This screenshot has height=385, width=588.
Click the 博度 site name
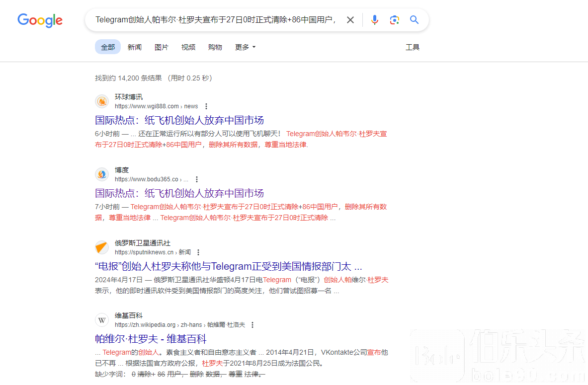(122, 170)
